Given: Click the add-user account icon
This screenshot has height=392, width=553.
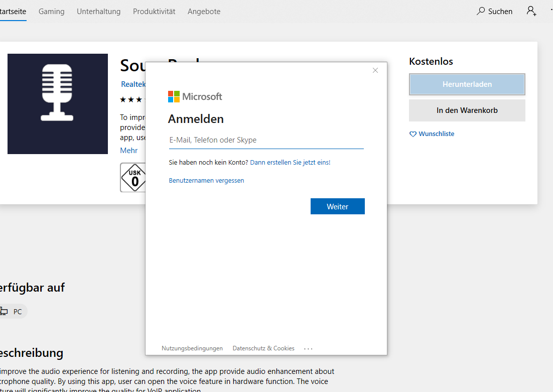Looking at the screenshot, I should pyautogui.click(x=531, y=11).
